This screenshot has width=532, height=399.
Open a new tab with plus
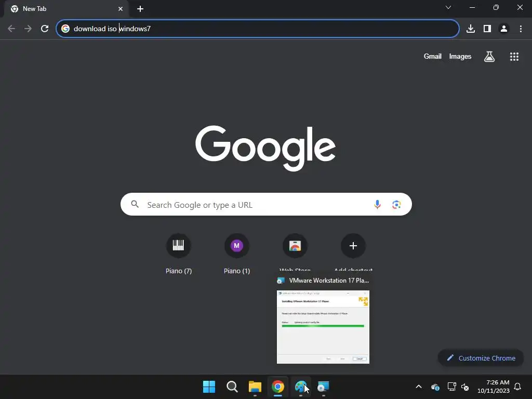pos(140,9)
